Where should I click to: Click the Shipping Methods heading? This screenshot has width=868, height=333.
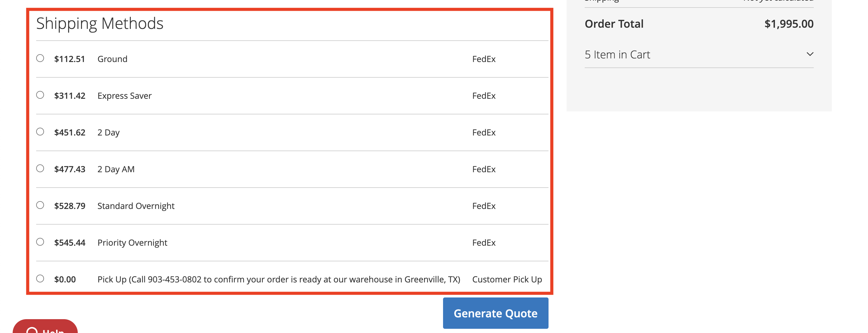point(100,23)
